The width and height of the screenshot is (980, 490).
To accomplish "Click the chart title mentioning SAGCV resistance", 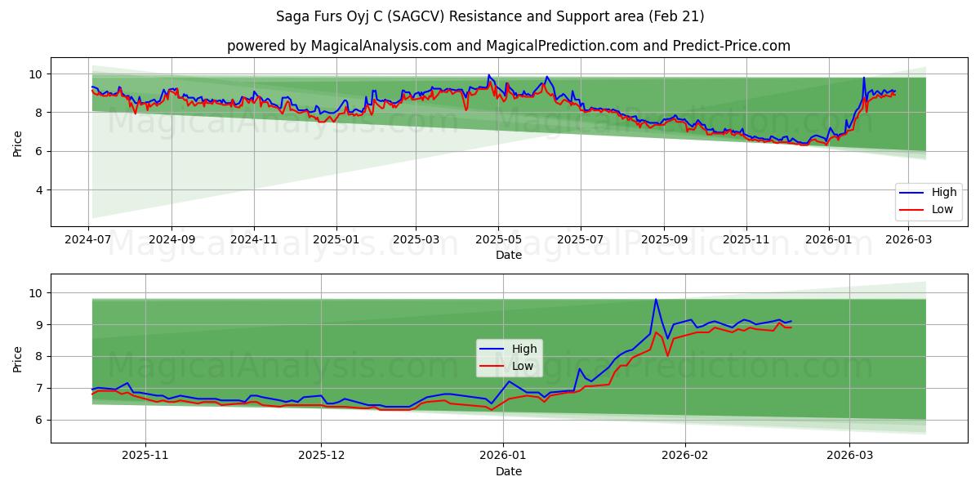I will (489, 13).
